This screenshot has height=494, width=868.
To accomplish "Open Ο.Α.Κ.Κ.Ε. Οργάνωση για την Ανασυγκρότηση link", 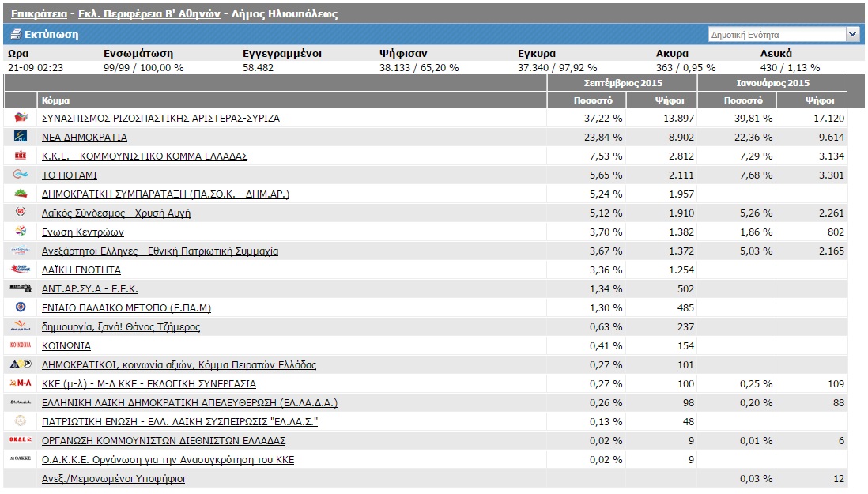I will coord(168,460).
